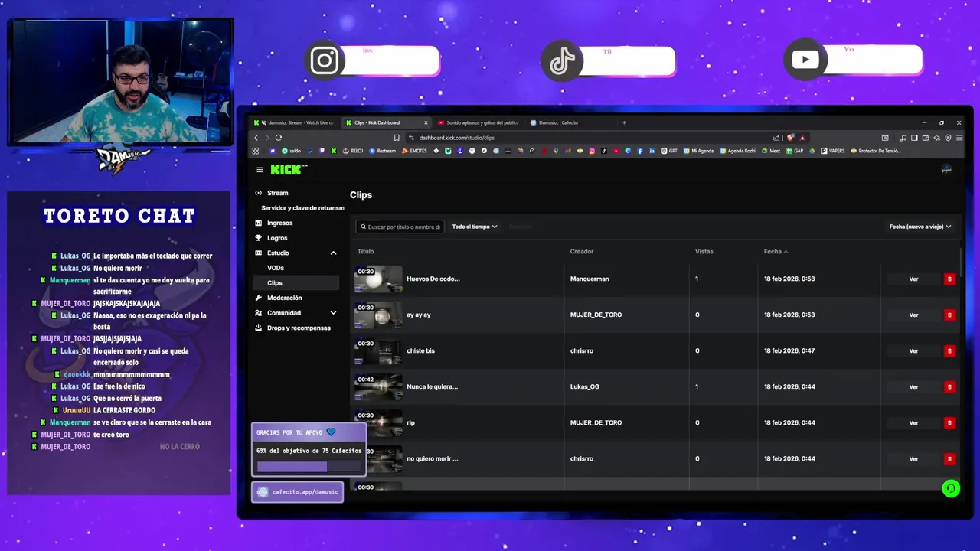The image size is (980, 551).
Task: Delete the 'no quiero morir ...' clip
Action: pyautogui.click(x=949, y=458)
